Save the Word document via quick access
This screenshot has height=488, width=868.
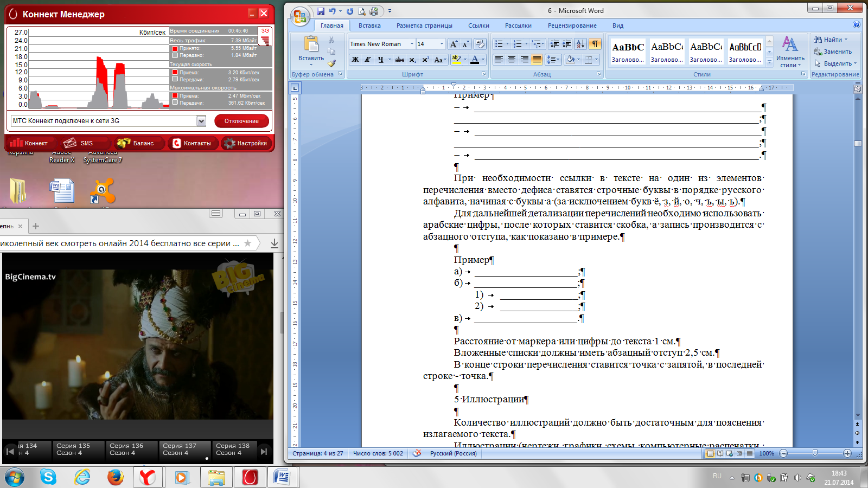click(x=321, y=11)
